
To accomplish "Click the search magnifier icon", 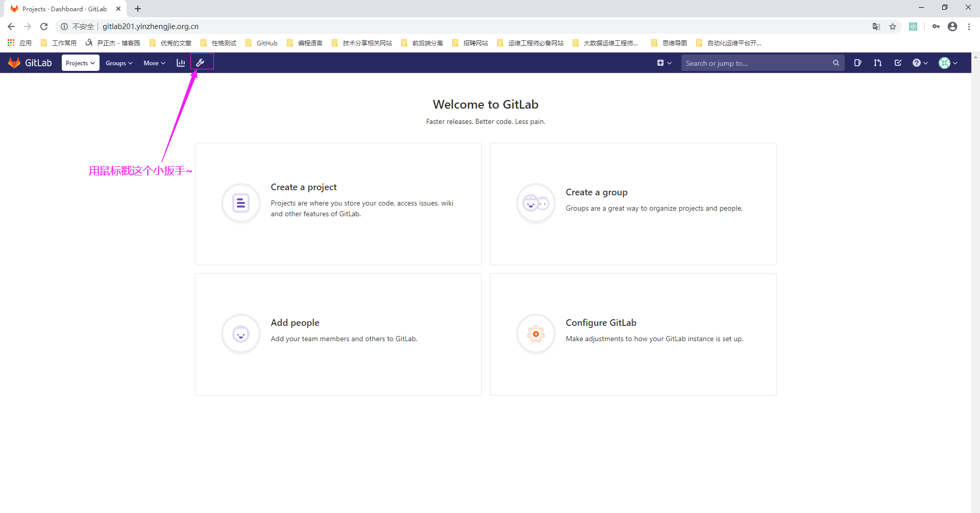I will click(x=836, y=63).
